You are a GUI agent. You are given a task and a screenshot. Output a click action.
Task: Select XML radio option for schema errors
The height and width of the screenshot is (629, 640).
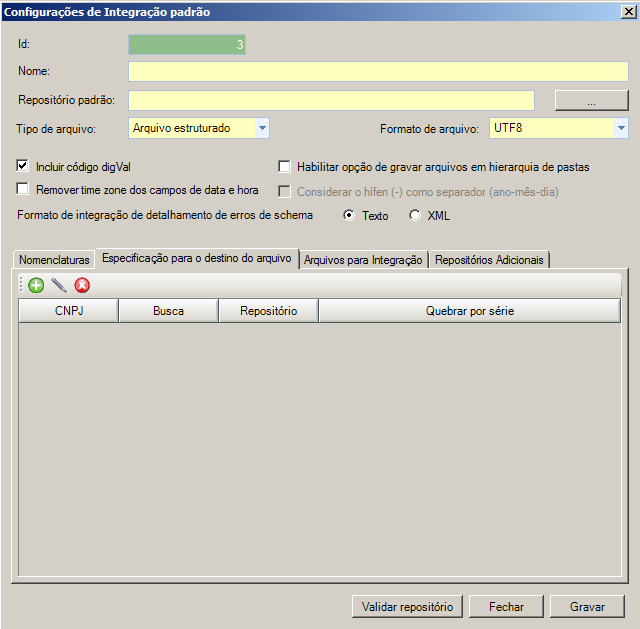415,215
